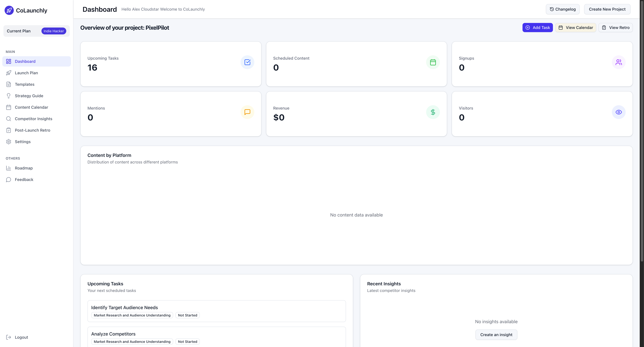
Task: Click the Dashboard grid icon in sidebar
Action: pyautogui.click(x=8, y=61)
